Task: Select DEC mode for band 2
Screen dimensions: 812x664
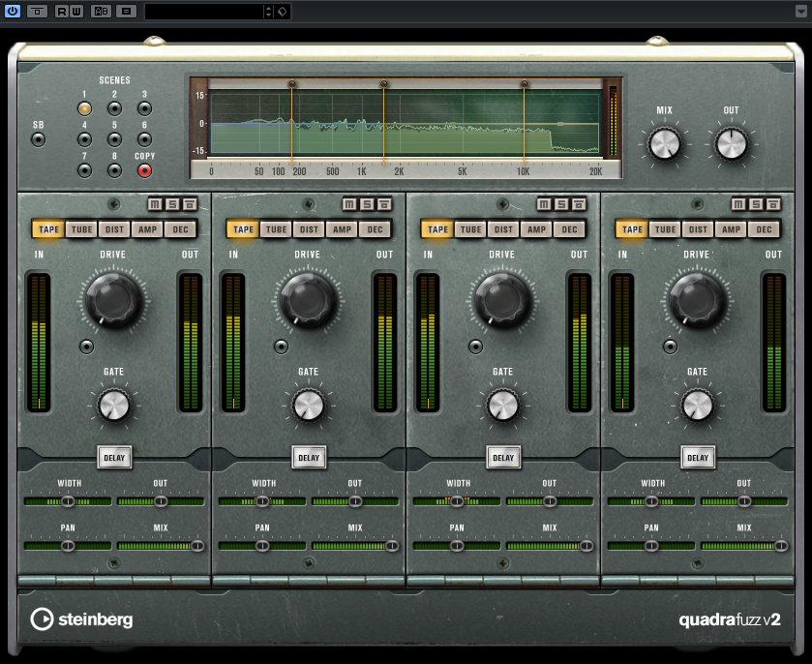Action: tap(375, 229)
